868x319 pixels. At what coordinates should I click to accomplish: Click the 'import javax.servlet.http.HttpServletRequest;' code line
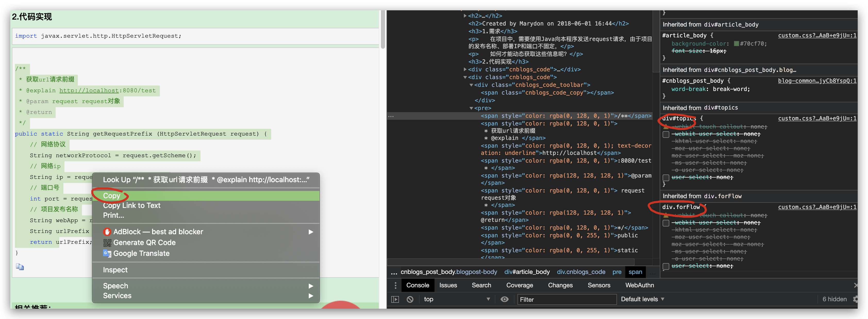98,36
